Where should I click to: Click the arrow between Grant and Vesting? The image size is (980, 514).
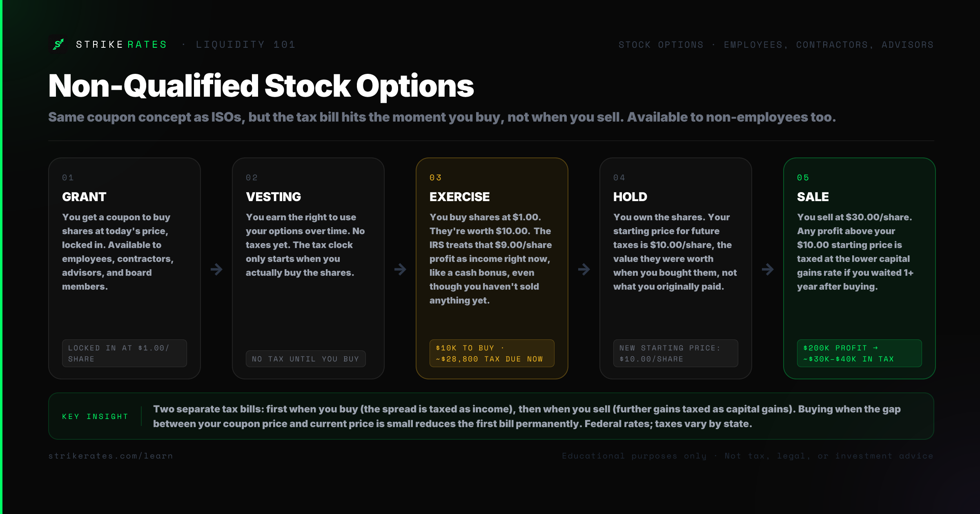(x=216, y=269)
